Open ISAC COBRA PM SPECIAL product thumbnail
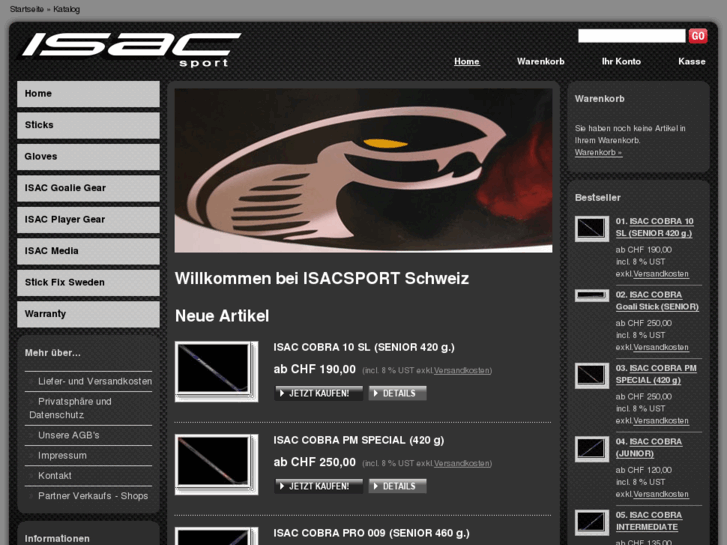The width and height of the screenshot is (727, 545). (x=216, y=464)
